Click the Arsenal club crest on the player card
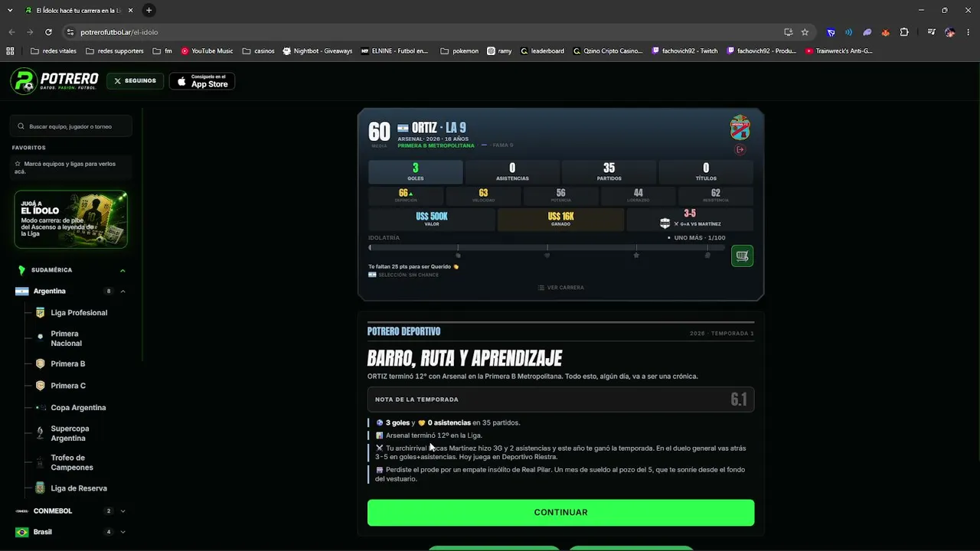This screenshot has height=551, width=980. pyautogui.click(x=740, y=127)
